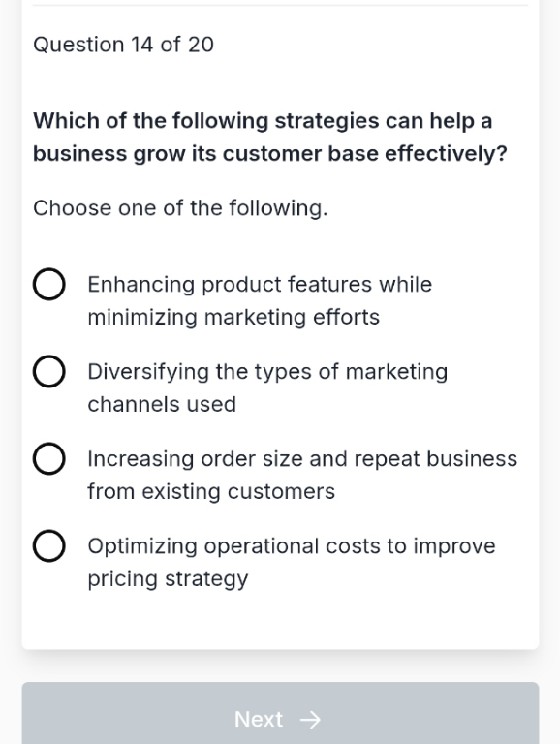The image size is (560, 744).
Task: Pick the 'Optimizing operational costs' radio button
Action: click(48, 546)
